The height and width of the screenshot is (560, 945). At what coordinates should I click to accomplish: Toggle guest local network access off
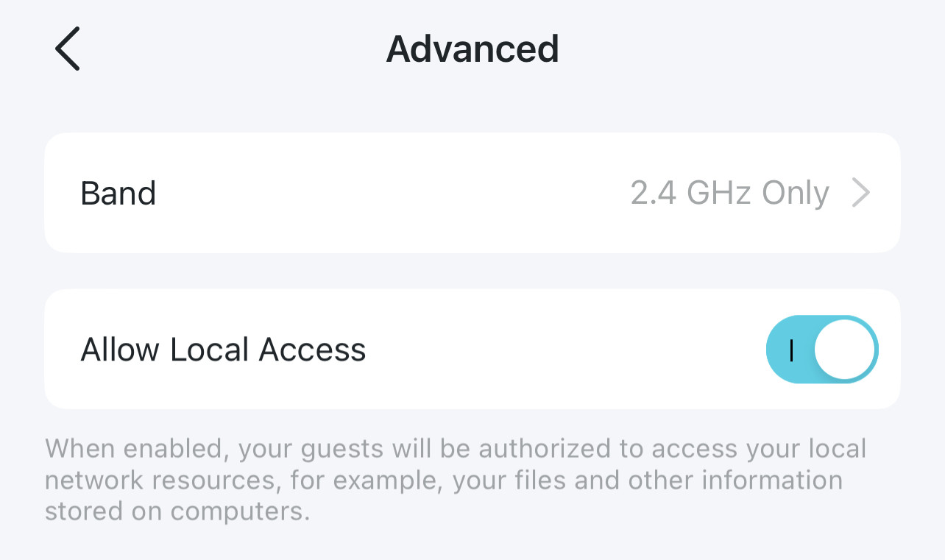coord(822,350)
